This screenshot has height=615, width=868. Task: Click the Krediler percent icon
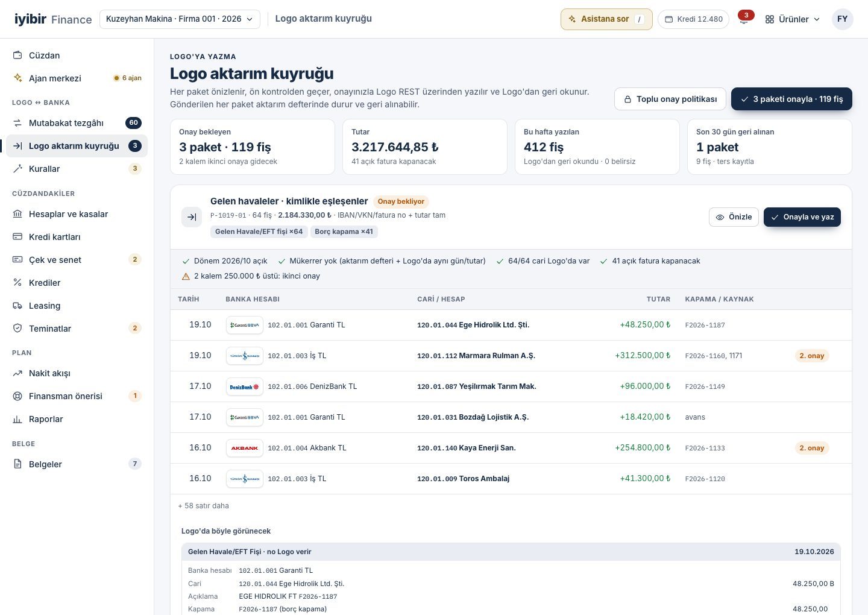tap(17, 282)
